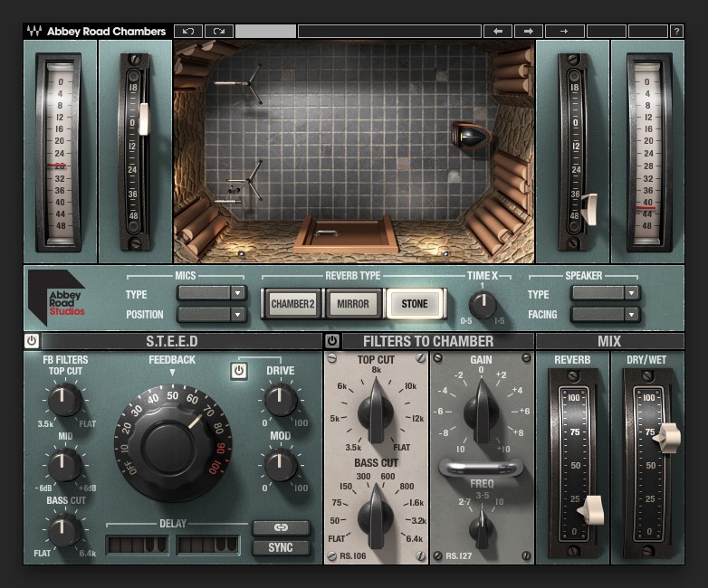Click the Mics TYPE dropdown arrow
The height and width of the screenshot is (588, 708).
[x=237, y=293]
